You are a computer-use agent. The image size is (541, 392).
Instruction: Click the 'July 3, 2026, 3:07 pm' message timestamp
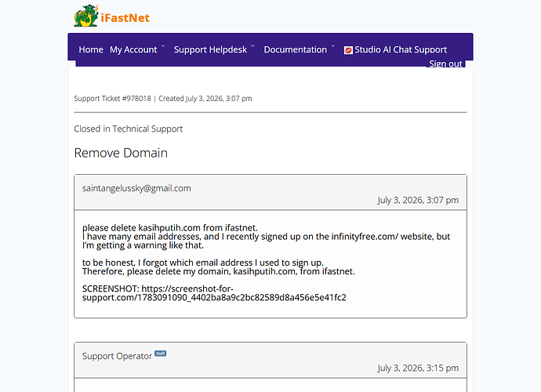coord(418,200)
